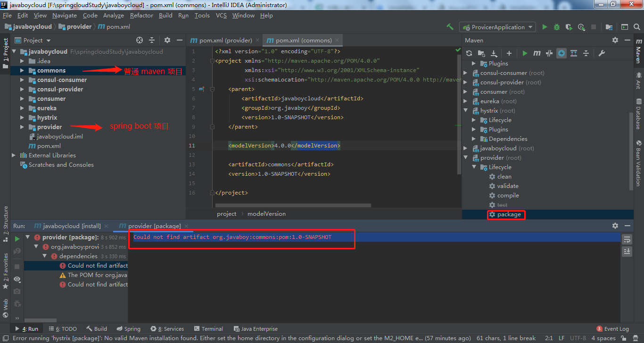Open the Navigate menu
Image resolution: width=644 pixels, height=343 pixels.
pyautogui.click(x=65, y=16)
